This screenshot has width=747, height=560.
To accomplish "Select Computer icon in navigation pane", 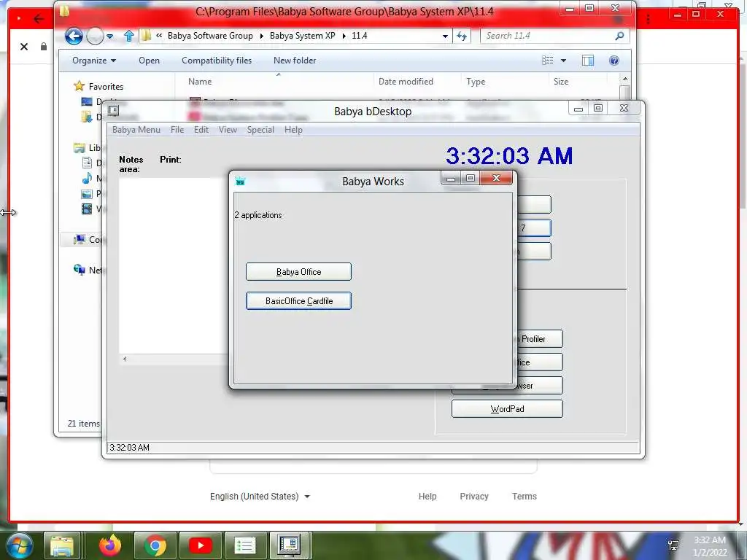I will coord(80,239).
